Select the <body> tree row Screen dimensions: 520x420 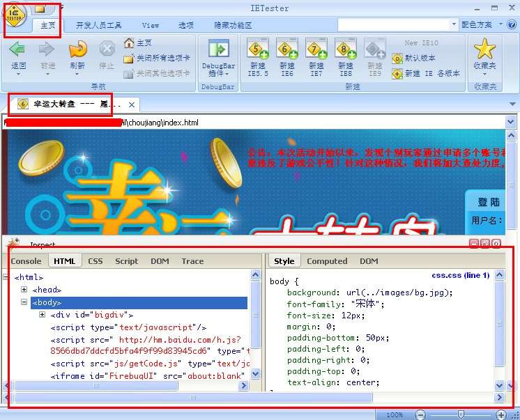[139, 303]
